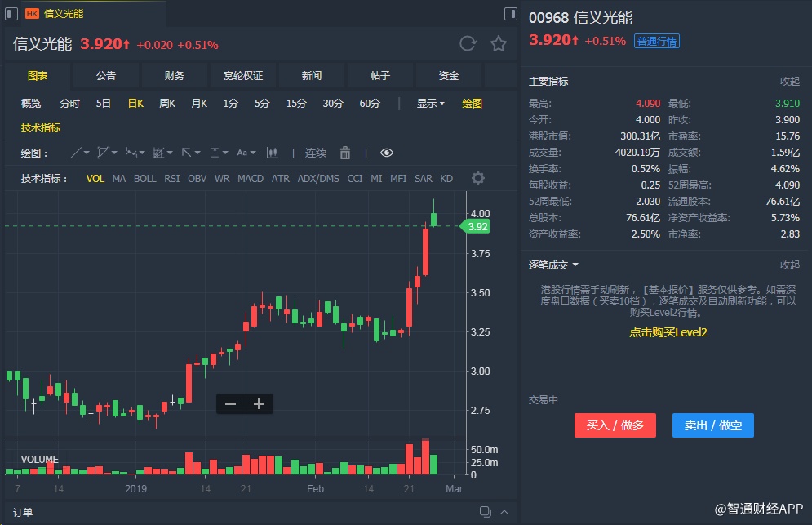Screen dimensions: 812x525
Task: Switch to the 图表 tab
Action: [38, 76]
